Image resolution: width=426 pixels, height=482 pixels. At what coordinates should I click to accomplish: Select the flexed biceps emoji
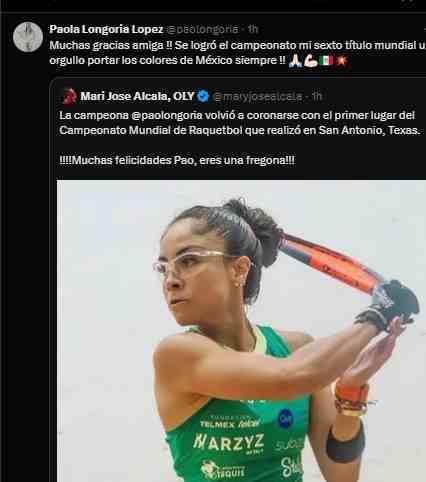click(311, 61)
